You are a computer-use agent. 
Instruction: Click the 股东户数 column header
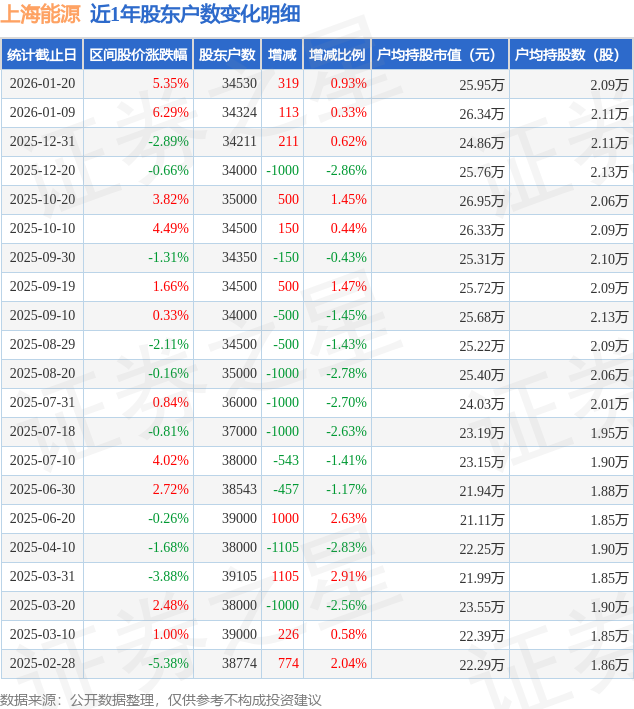click(x=227, y=55)
